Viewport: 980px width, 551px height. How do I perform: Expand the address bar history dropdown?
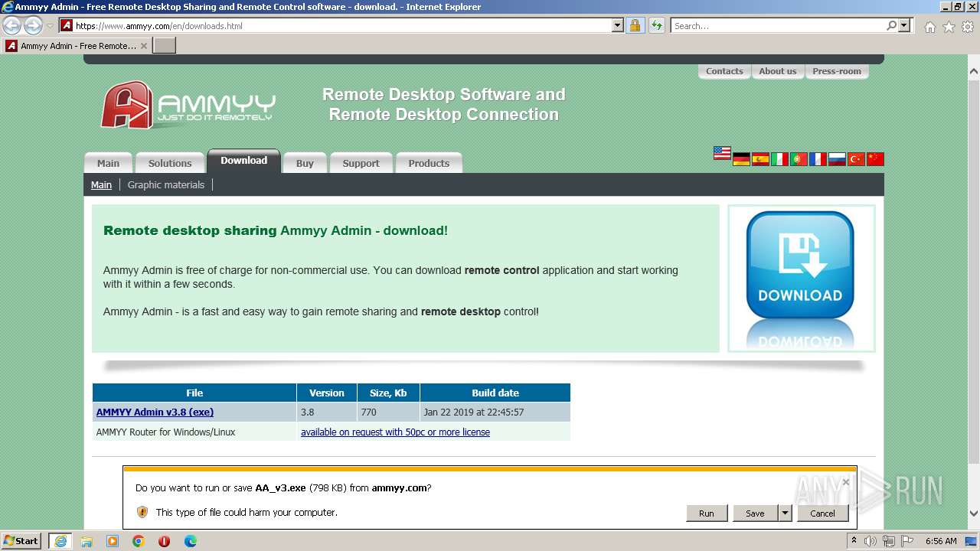coord(618,25)
